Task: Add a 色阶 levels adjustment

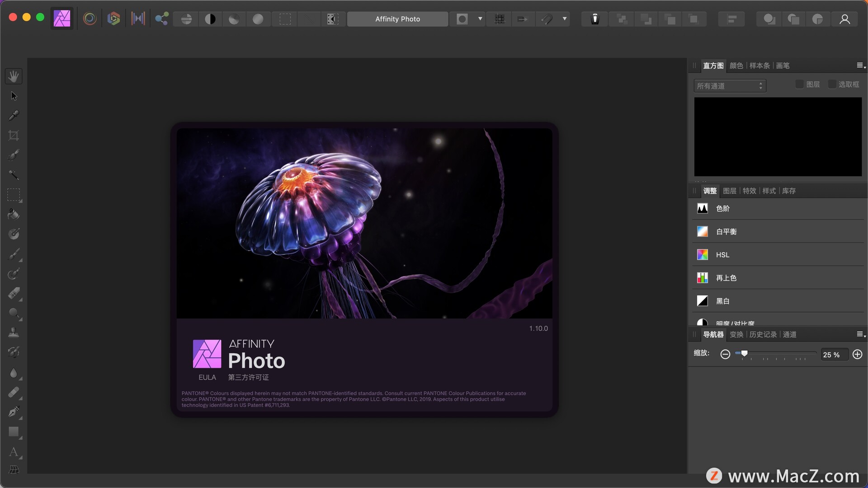Action: (778, 209)
